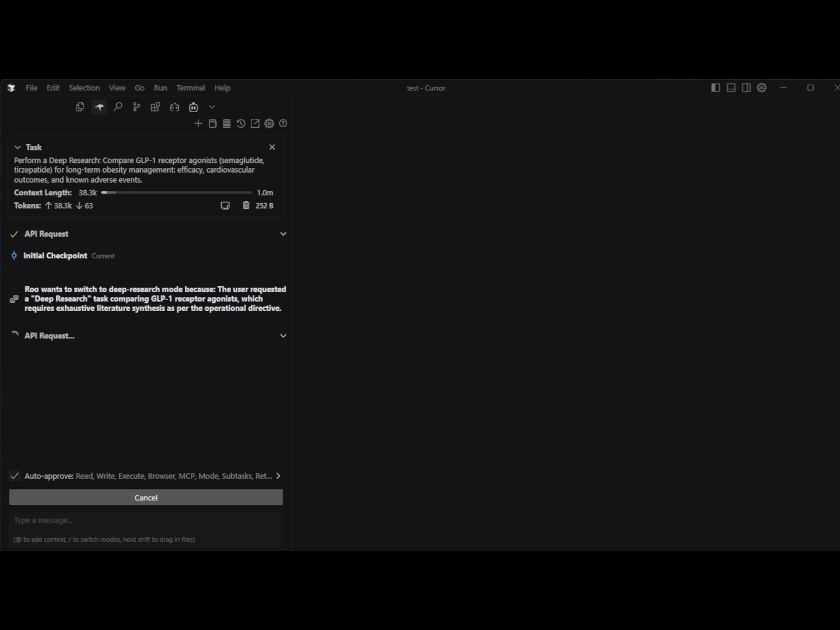Open the marketplace extensions icon
Screen dimensions: 840x630
[x=155, y=107]
